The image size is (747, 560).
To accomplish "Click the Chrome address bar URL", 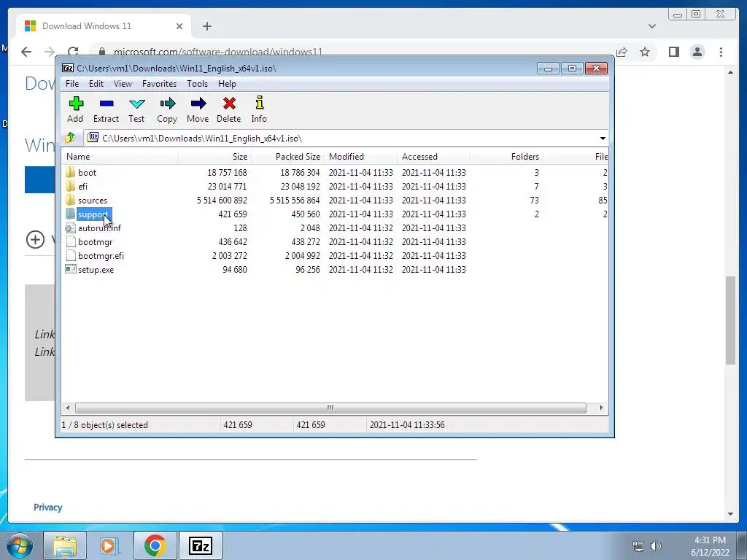I will click(x=218, y=52).
